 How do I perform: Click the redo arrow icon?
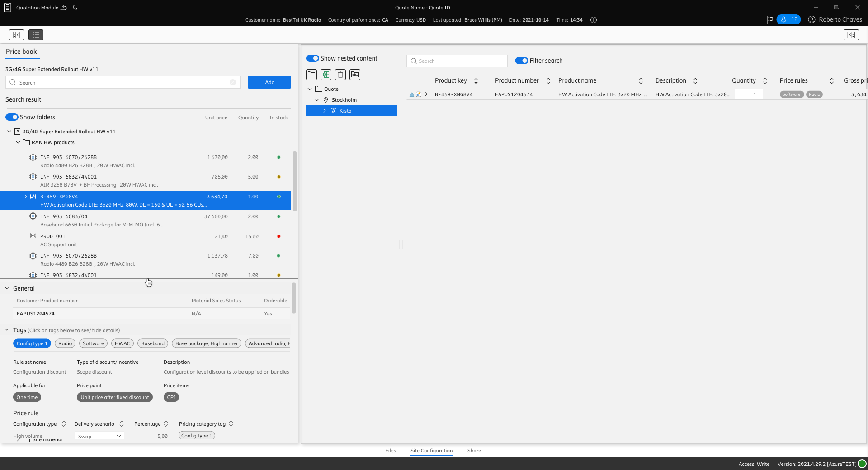[x=76, y=8]
